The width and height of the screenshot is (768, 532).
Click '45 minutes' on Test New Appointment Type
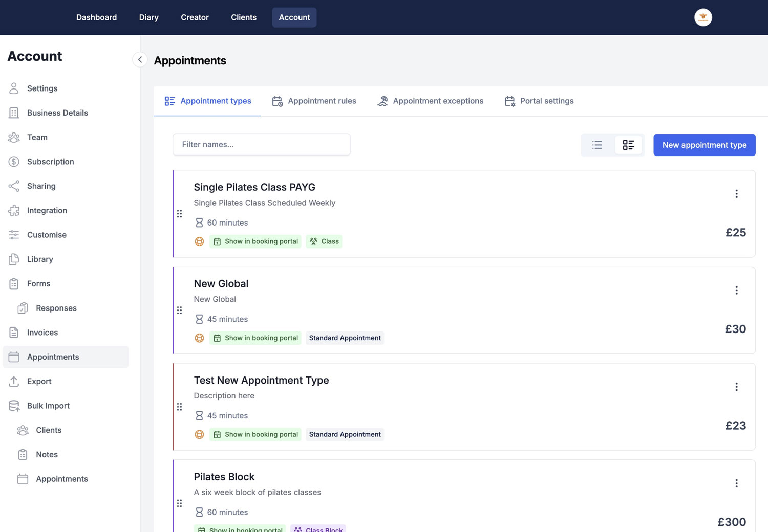[x=227, y=416]
